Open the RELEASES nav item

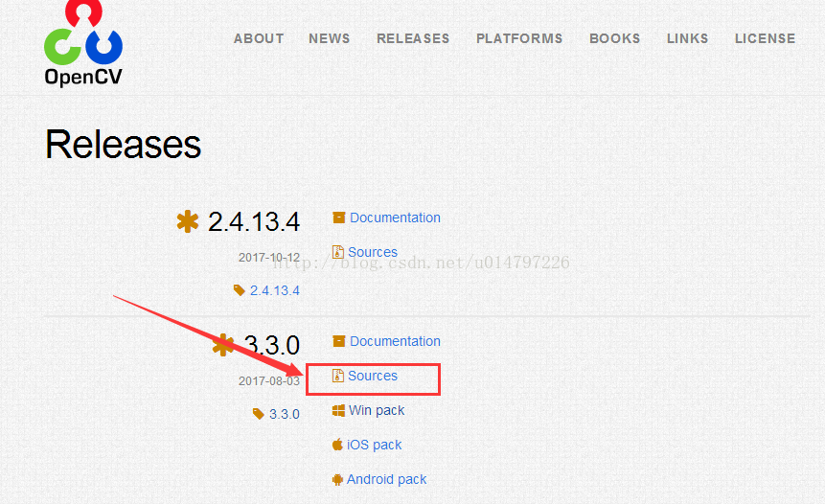(x=413, y=38)
